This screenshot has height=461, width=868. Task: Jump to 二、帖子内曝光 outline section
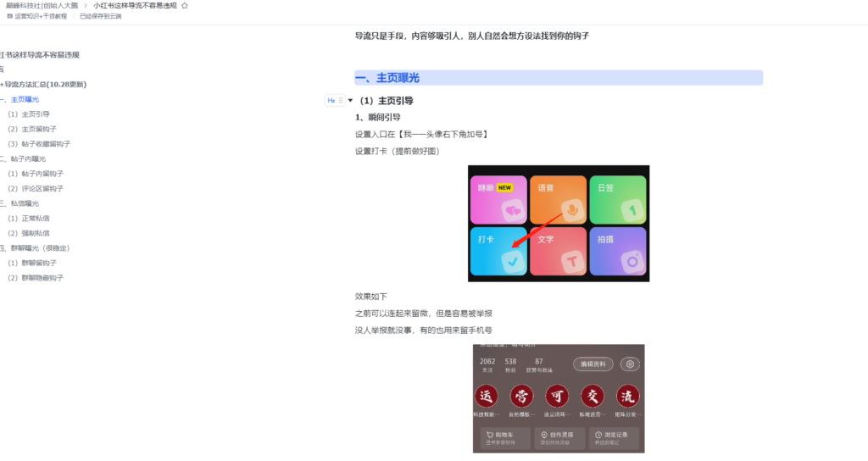[23, 158]
